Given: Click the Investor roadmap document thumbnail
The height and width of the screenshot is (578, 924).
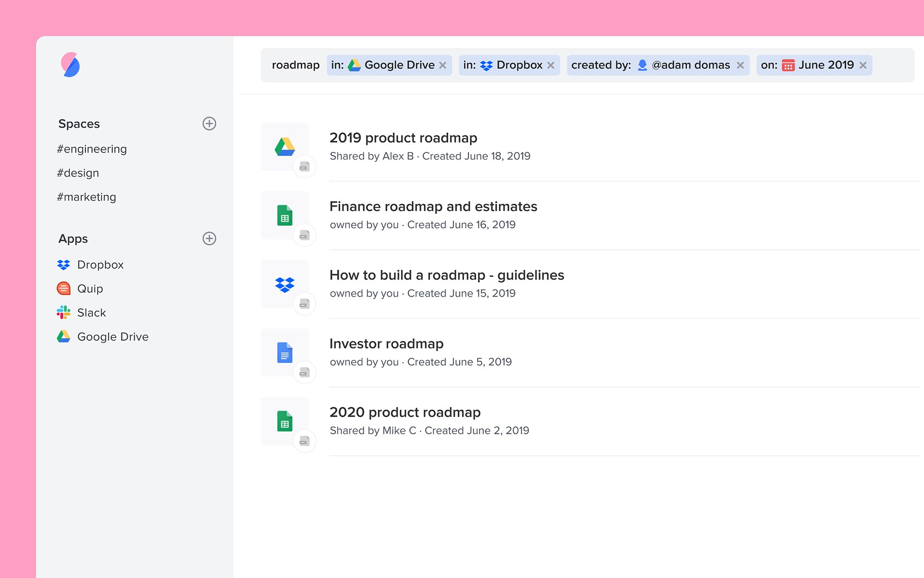Looking at the screenshot, I should [x=285, y=353].
